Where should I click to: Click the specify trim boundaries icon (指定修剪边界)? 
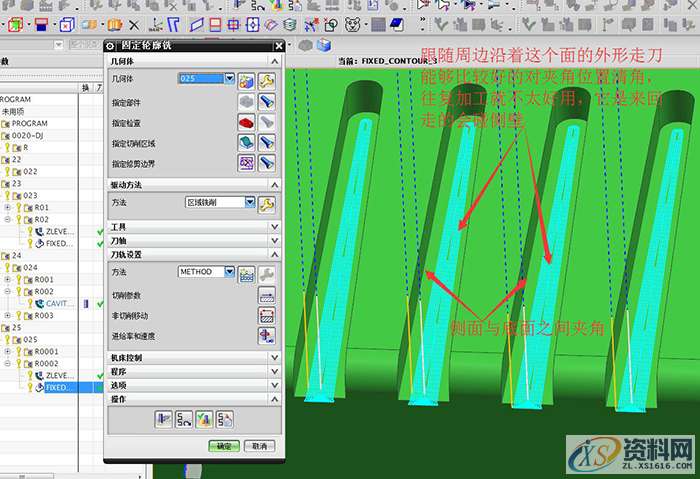click(x=246, y=163)
